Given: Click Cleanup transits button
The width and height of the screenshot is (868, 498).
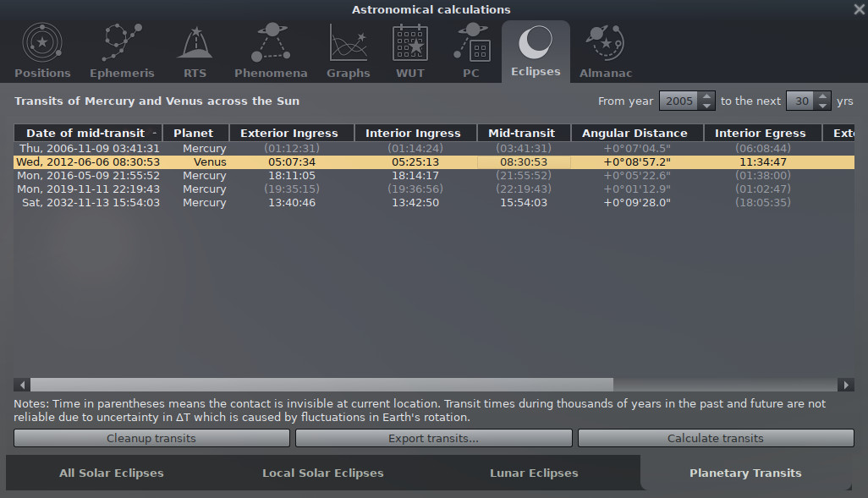Looking at the screenshot, I should 151,438.
